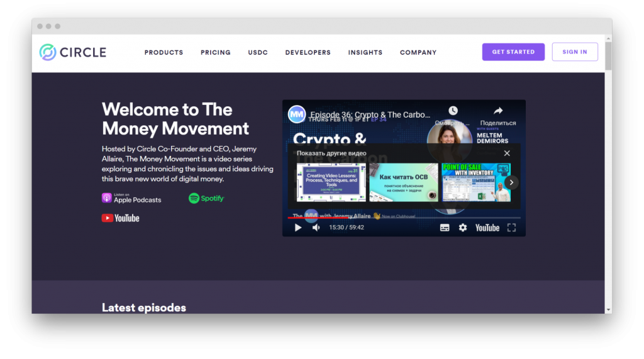The width and height of the screenshot is (644, 359).
Task: Click the Share arrow icon in video
Action: pos(498,111)
